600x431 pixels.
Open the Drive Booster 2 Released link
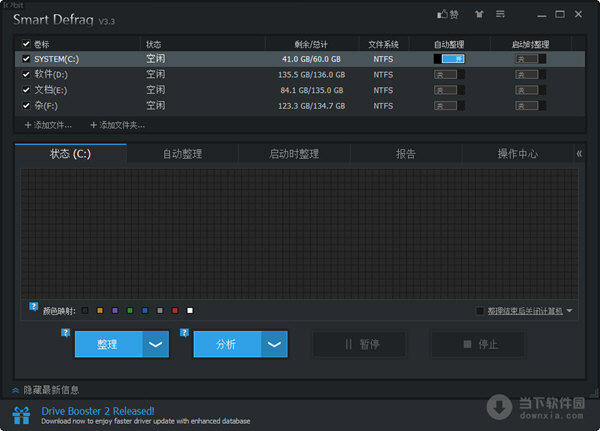point(98,411)
